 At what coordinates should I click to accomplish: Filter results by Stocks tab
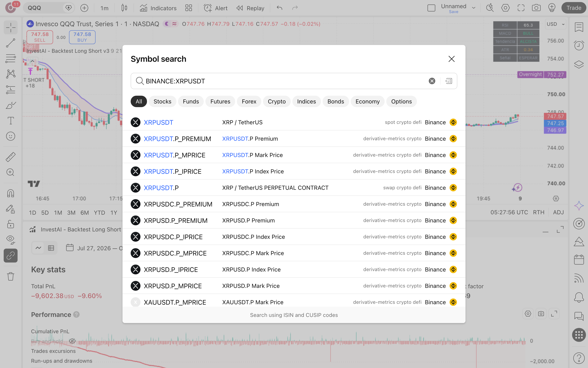tap(162, 101)
